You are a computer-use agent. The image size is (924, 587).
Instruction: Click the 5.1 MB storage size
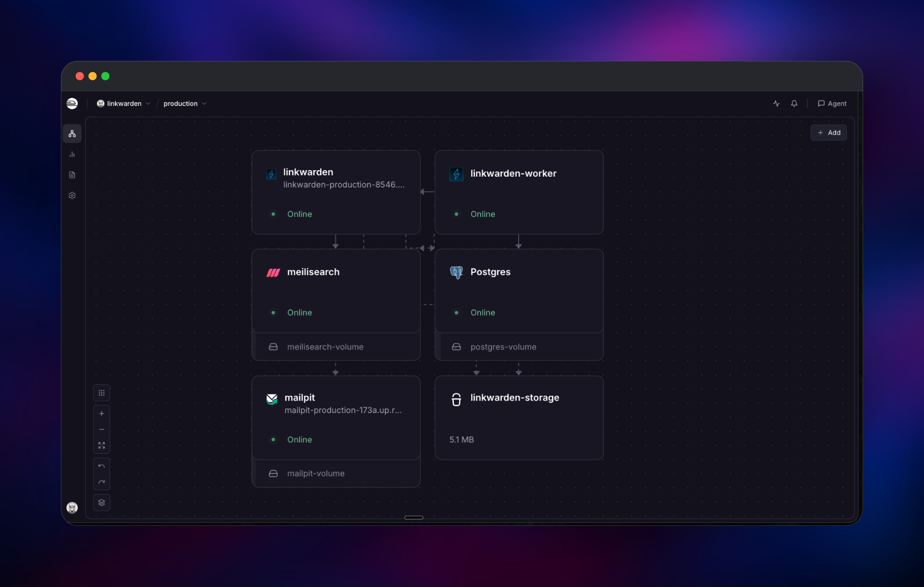pos(461,440)
